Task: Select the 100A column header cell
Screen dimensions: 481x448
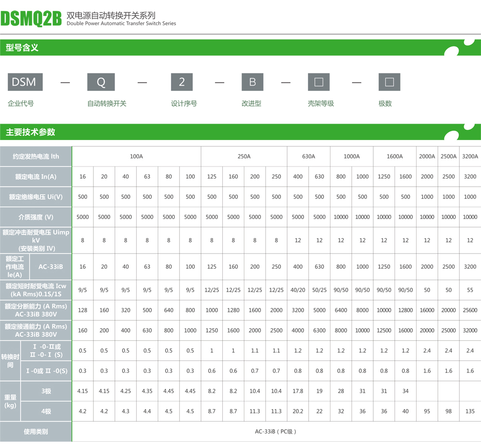Action: pos(136,156)
